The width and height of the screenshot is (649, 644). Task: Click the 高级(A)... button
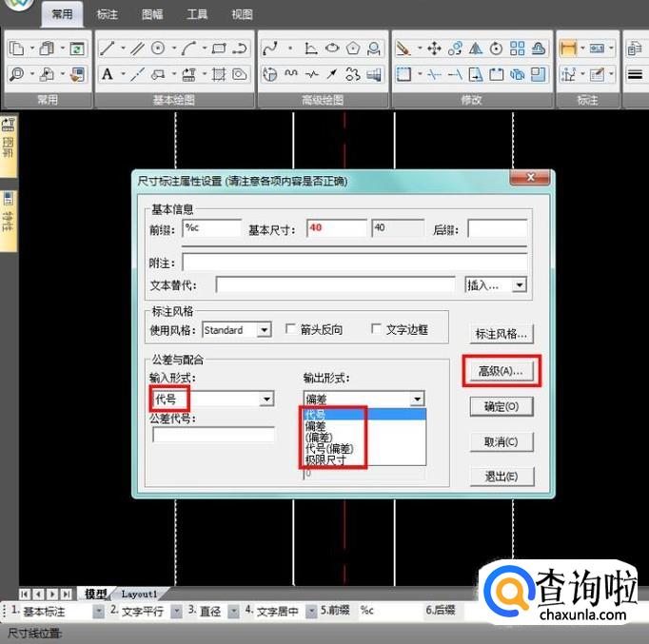click(501, 371)
